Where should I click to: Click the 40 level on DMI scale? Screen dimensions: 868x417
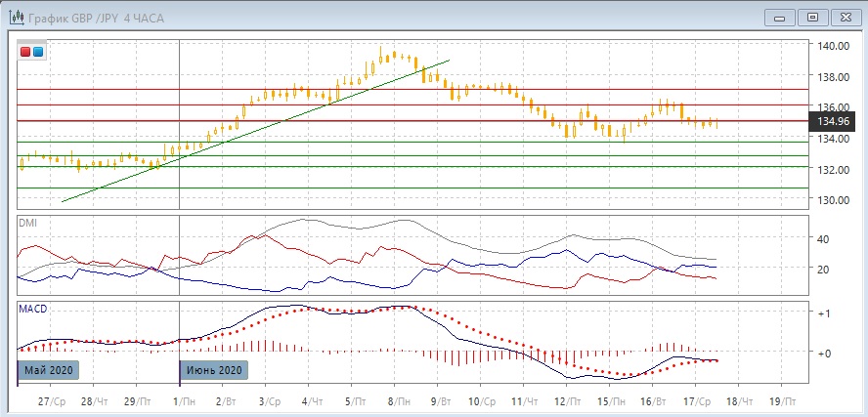[823, 238]
